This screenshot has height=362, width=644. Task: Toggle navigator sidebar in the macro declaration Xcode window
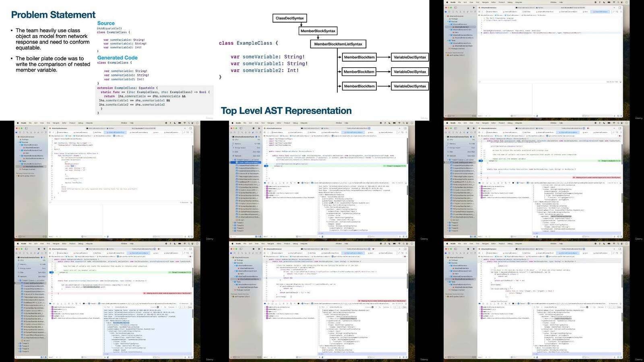456,8
